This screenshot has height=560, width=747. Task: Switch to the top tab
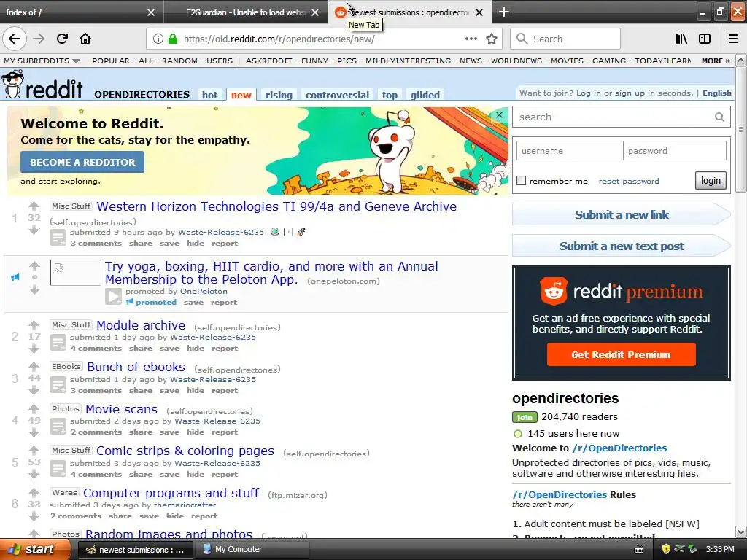(390, 95)
